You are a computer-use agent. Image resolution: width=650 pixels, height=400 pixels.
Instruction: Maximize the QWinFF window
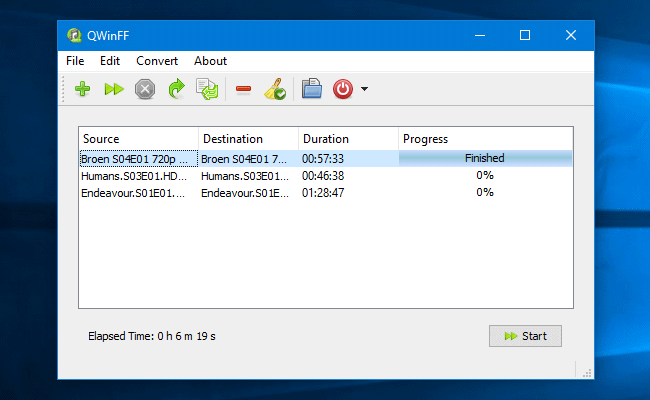tap(525, 36)
